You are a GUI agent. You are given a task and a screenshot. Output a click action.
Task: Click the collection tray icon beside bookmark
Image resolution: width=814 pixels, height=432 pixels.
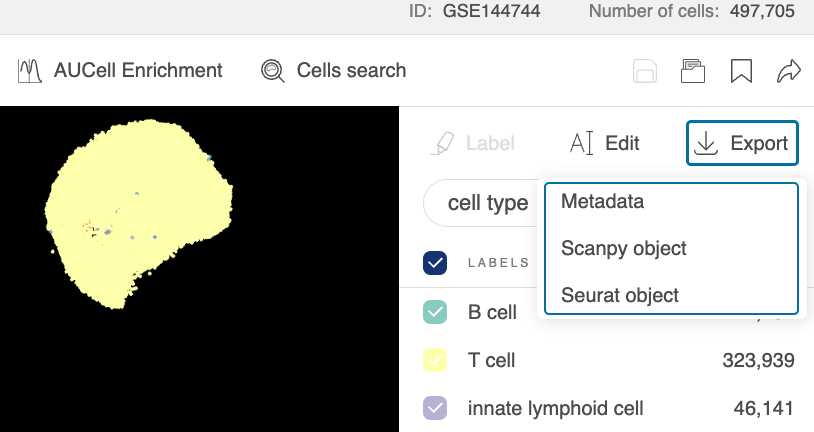tap(692, 71)
